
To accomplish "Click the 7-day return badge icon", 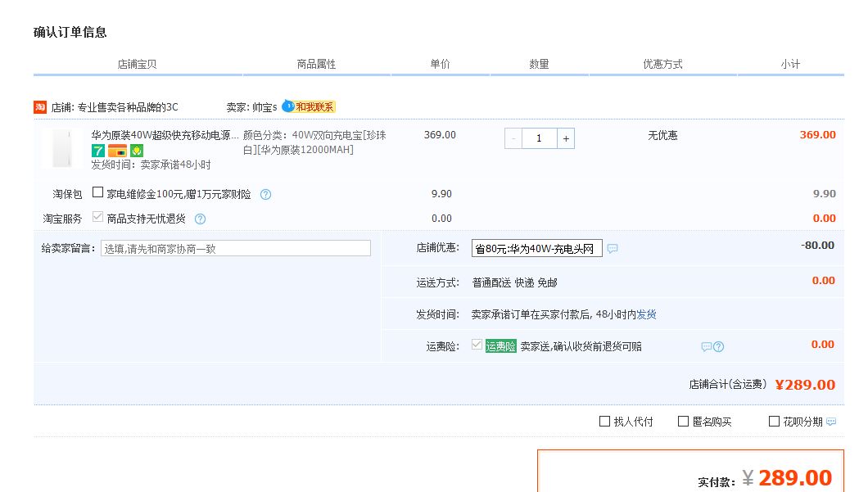I will pyautogui.click(x=98, y=150).
